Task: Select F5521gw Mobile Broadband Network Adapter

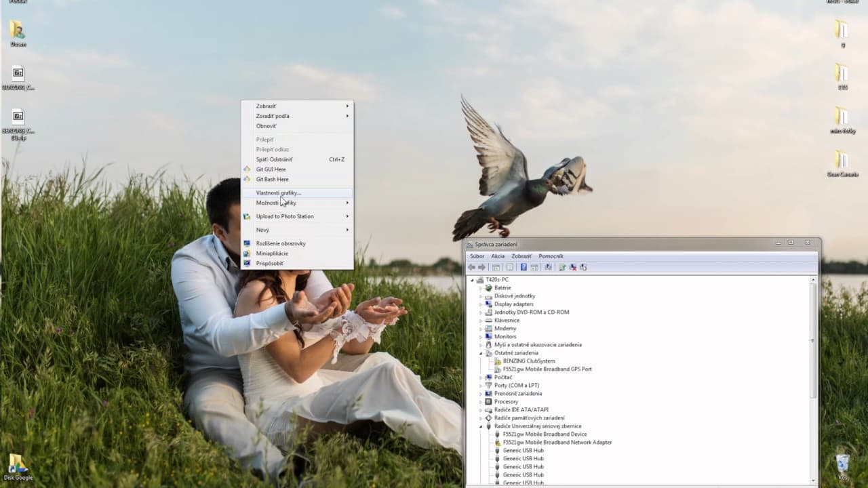Action: click(557, 443)
